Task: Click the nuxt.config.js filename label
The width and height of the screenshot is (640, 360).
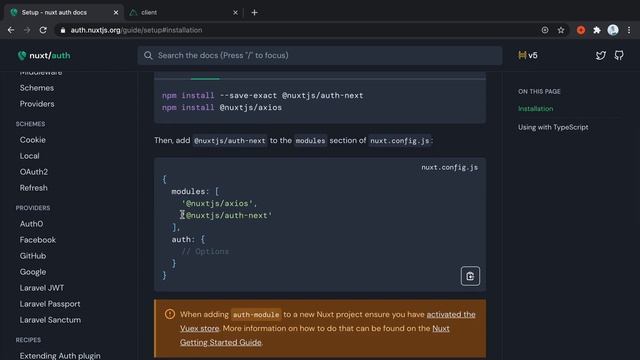Action: [449, 168]
